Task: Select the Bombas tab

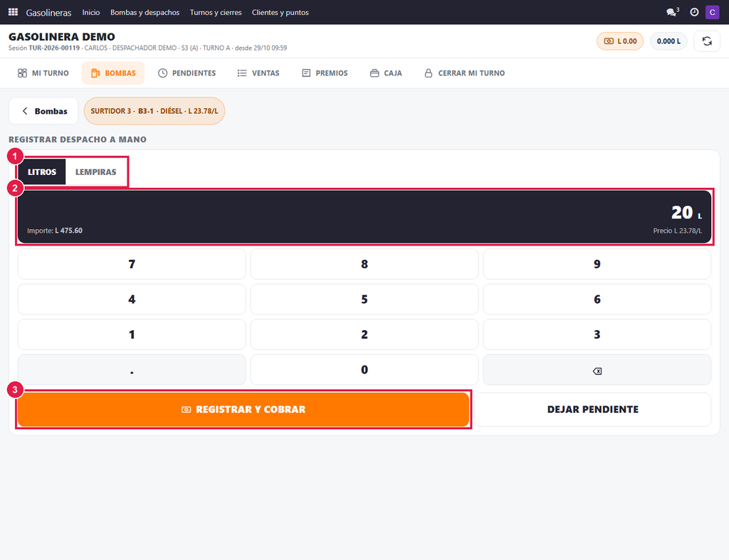Action: (113, 73)
